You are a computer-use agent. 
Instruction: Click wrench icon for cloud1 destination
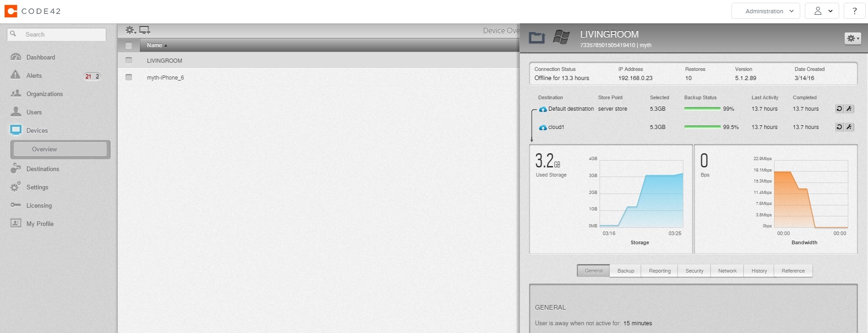click(849, 127)
